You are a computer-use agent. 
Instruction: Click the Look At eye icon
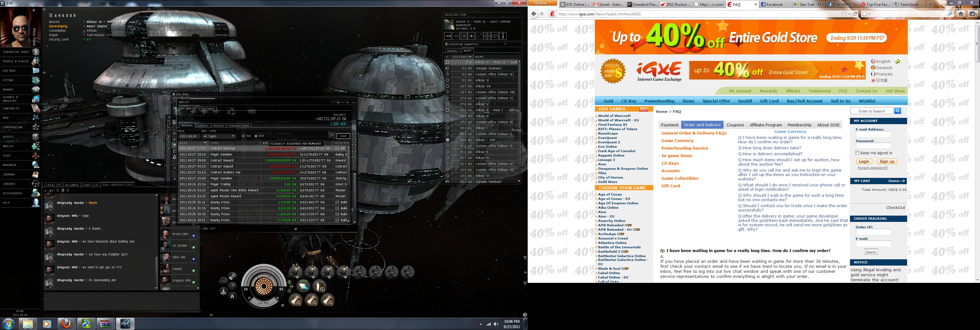pos(495,36)
